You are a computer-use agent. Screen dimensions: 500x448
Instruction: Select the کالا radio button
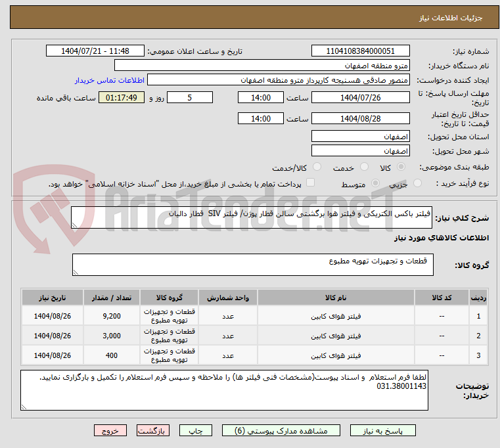point(401,167)
